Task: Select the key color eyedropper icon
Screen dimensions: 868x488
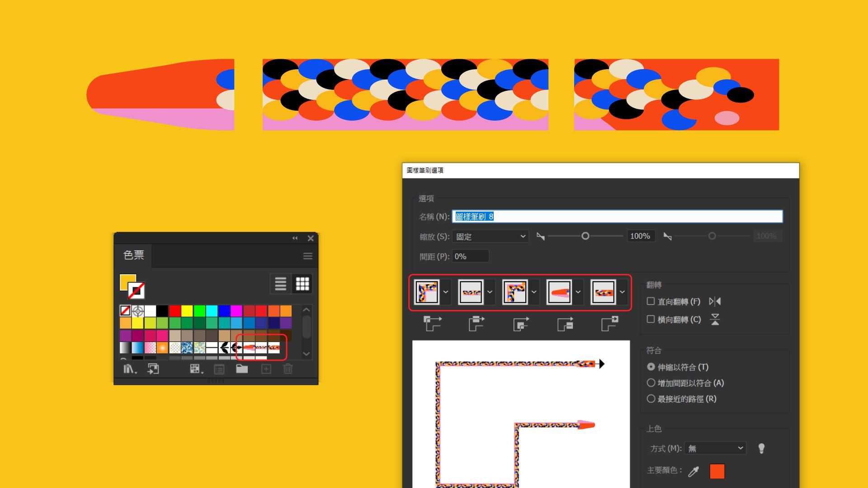Action: click(693, 472)
